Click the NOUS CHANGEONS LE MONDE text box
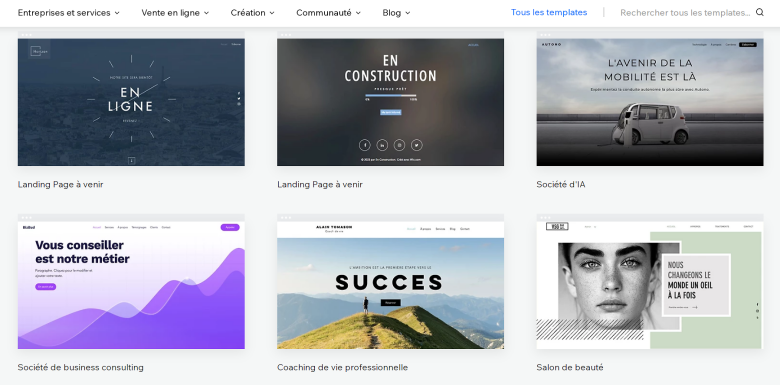The image size is (780, 385). coord(696,285)
